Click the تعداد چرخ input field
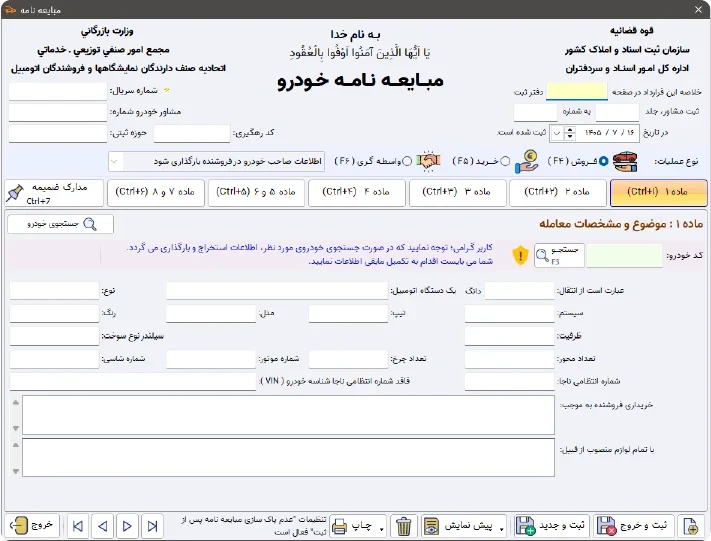Screen dimensions: 711x541 pos(348,359)
